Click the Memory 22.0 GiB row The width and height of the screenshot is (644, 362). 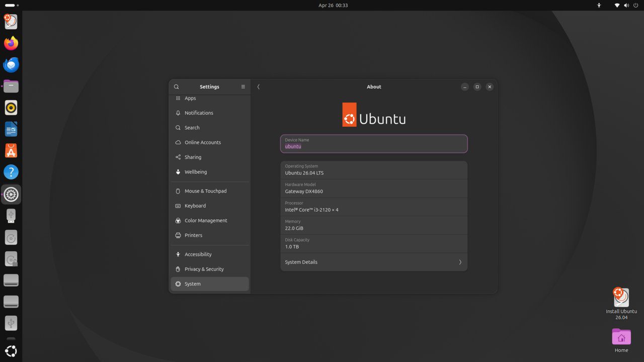(374, 225)
